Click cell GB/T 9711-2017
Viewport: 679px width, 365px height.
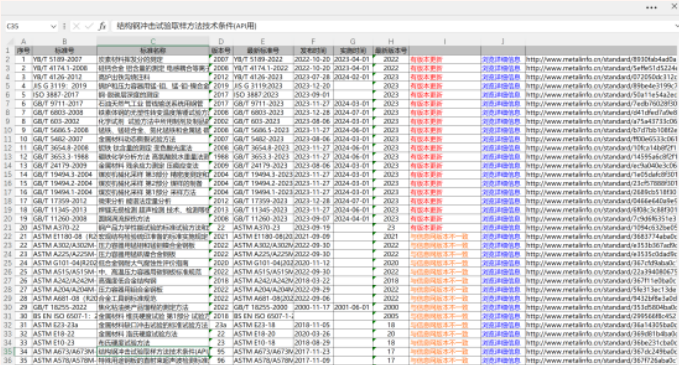point(65,104)
